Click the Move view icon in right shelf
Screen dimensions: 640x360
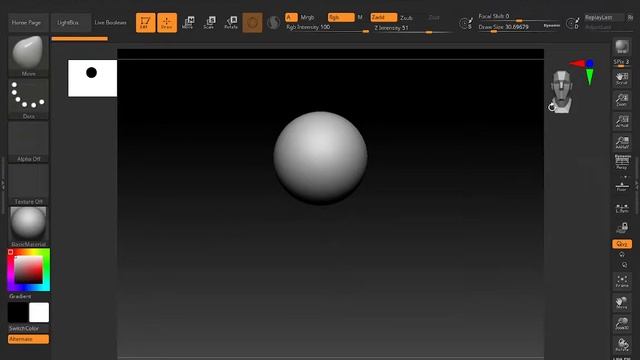[x=622, y=302]
